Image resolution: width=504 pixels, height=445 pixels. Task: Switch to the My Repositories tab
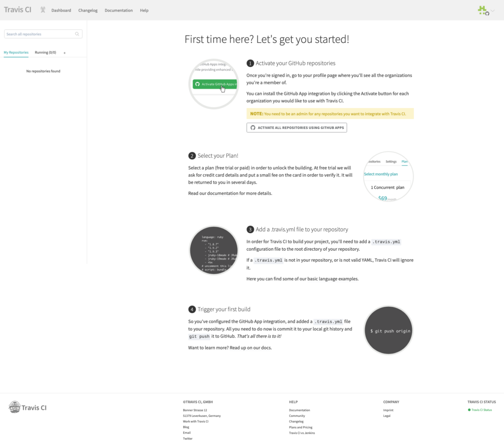coord(16,52)
